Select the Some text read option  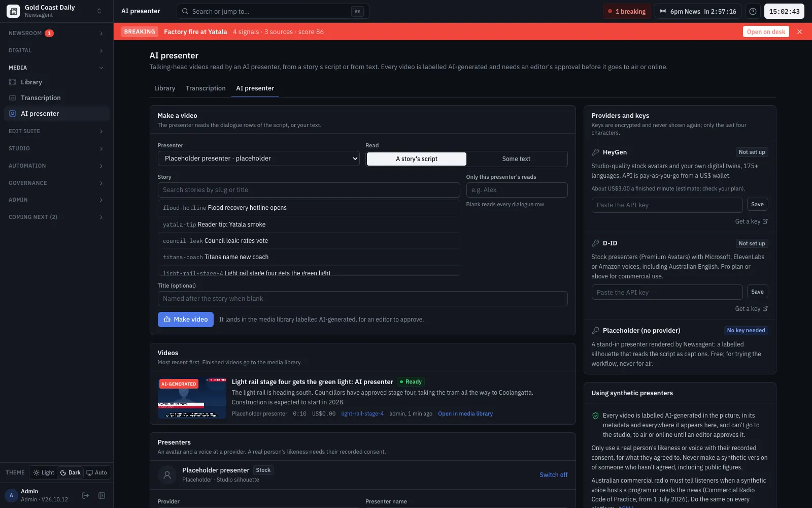click(516, 158)
